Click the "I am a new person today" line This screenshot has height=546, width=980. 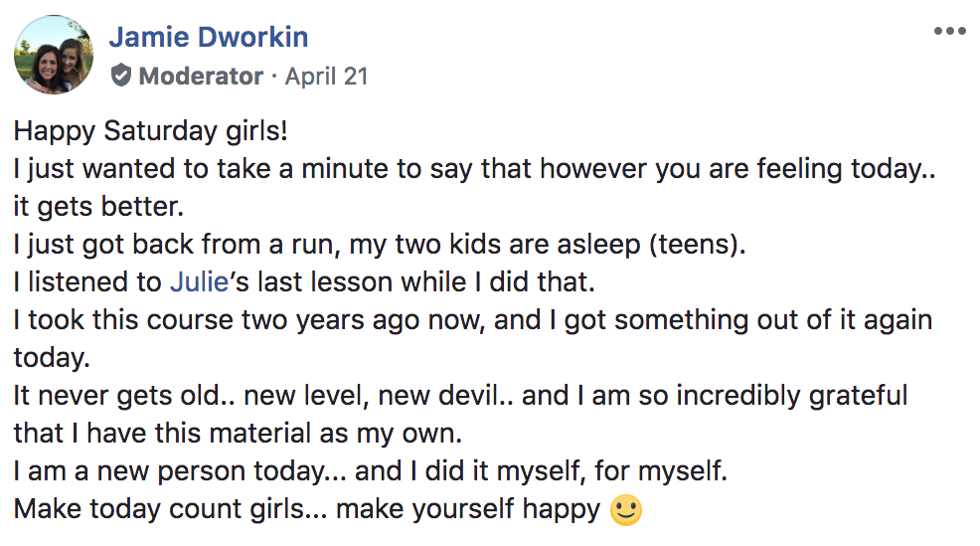371,471
